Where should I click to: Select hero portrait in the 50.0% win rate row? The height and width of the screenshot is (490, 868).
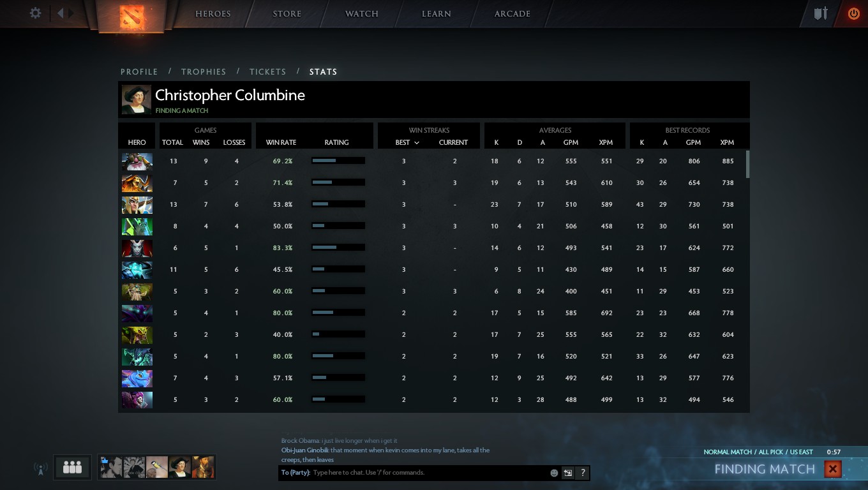tap(137, 226)
